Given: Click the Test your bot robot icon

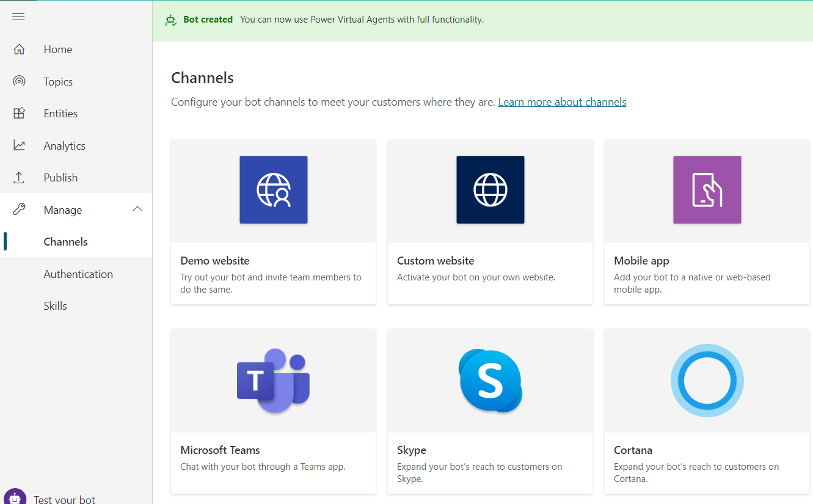Looking at the screenshot, I should point(15,497).
